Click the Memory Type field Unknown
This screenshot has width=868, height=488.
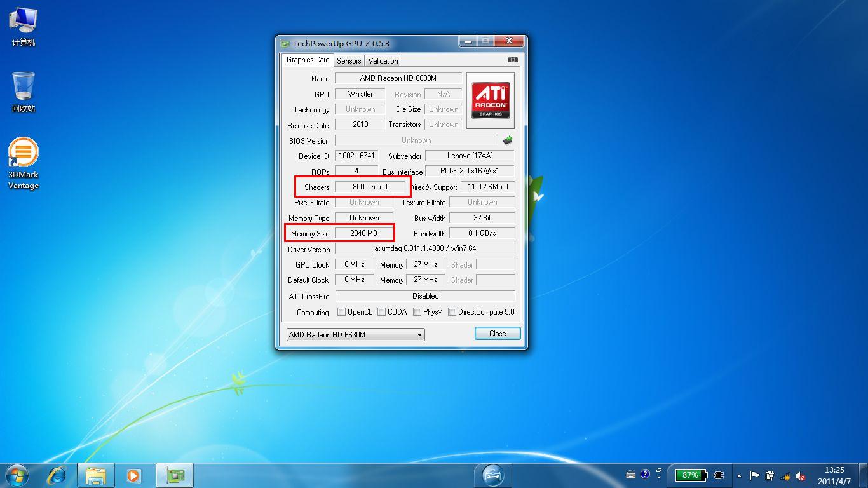click(363, 217)
